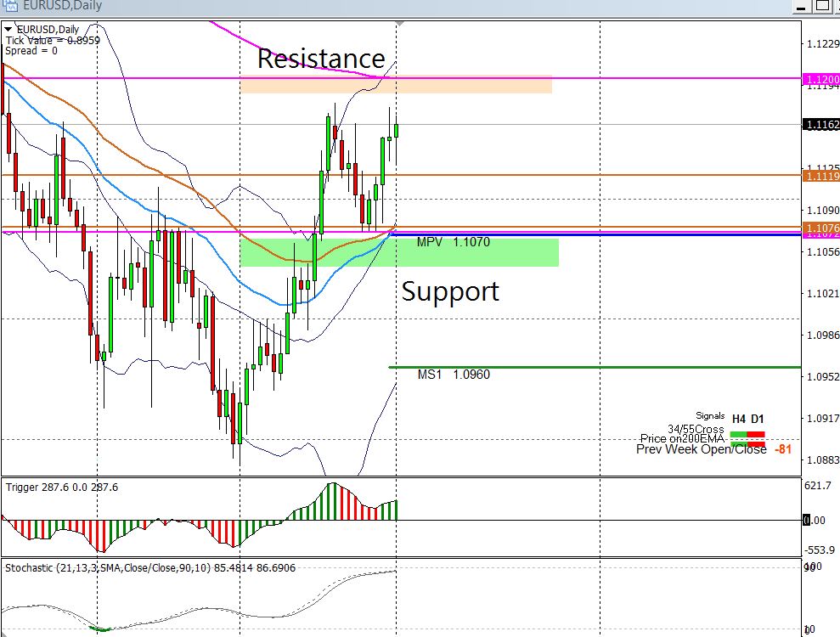Select the Prev Week Open/Close -81 value
This screenshot has width=840, height=637.
coord(783,448)
